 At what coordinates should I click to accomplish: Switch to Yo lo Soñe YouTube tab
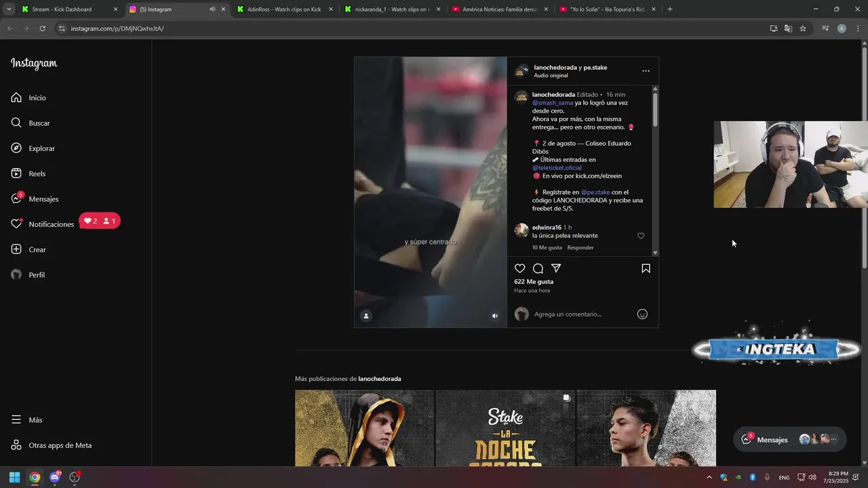607,9
